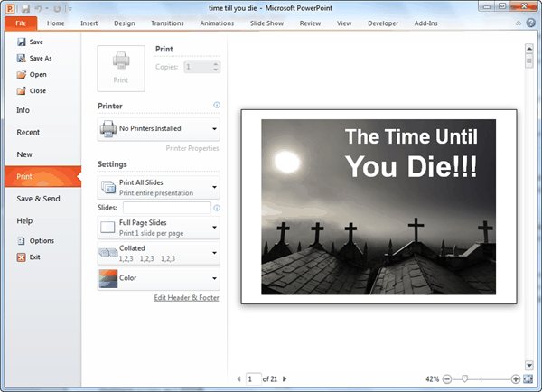The image size is (542, 392).
Task: Open the PowerPoint Help question mark icon
Action: pyautogui.click(x=530, y=23)
